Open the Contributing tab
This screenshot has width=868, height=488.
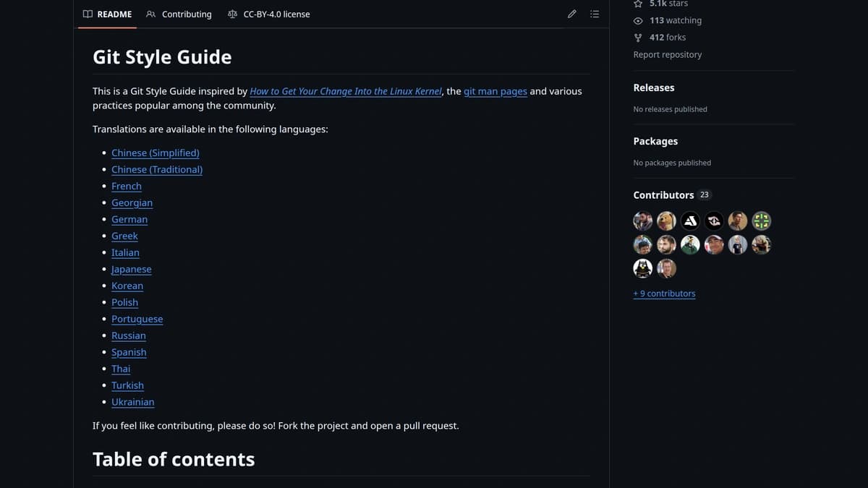pos(179,14)
